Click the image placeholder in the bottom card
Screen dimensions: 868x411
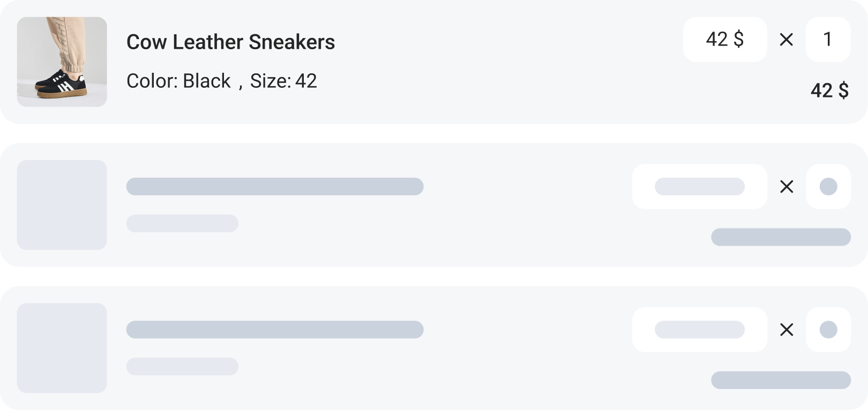(x=62, y=348)
